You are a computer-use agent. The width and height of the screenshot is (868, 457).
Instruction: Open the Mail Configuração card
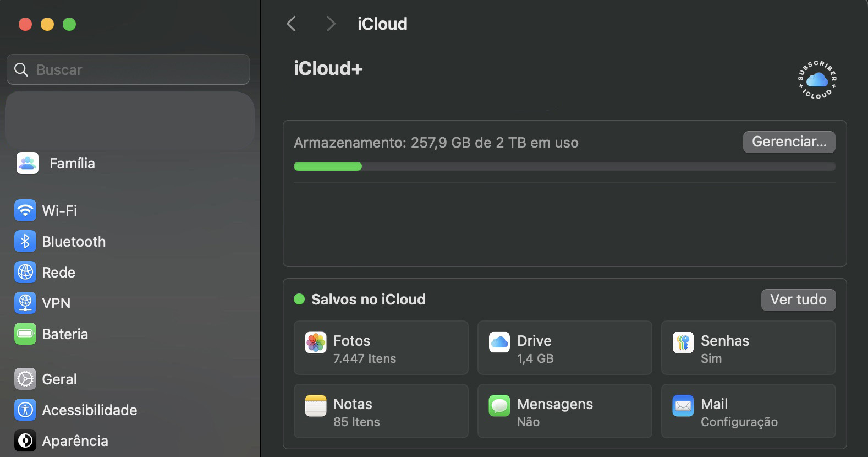749,411
